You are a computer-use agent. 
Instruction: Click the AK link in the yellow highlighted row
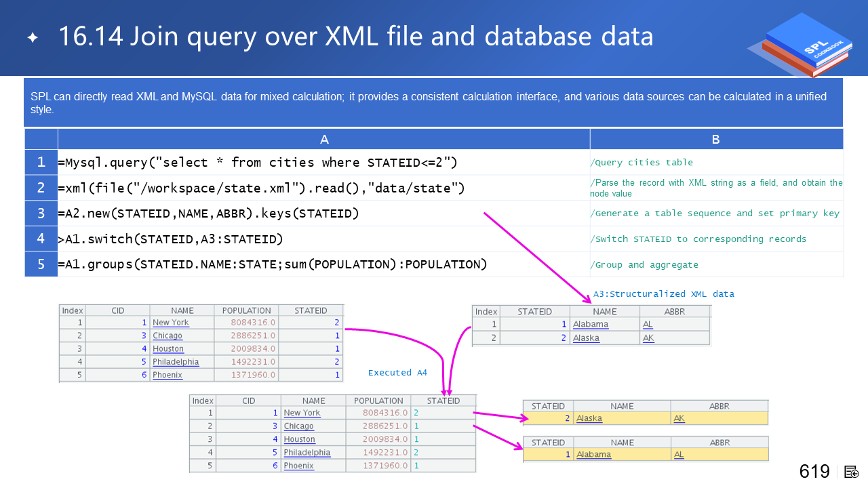click(x=679, y=418)
